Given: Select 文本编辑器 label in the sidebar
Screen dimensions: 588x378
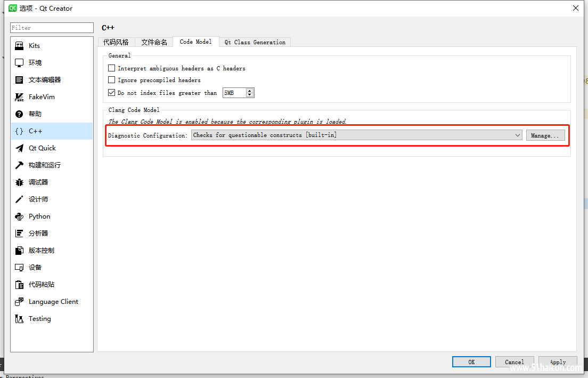Looking at the screenshot, I should click(45, 80).
